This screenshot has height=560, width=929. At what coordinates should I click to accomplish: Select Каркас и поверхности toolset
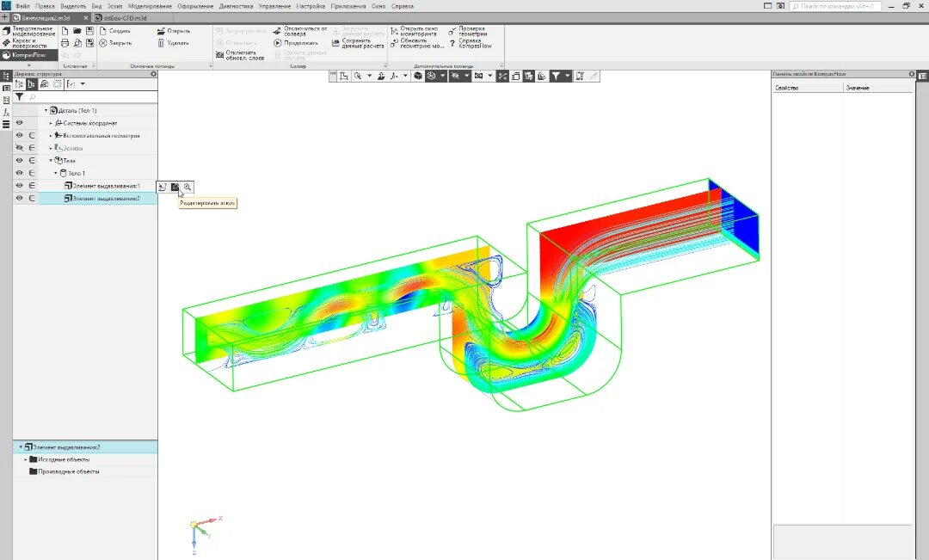(29, 43)
